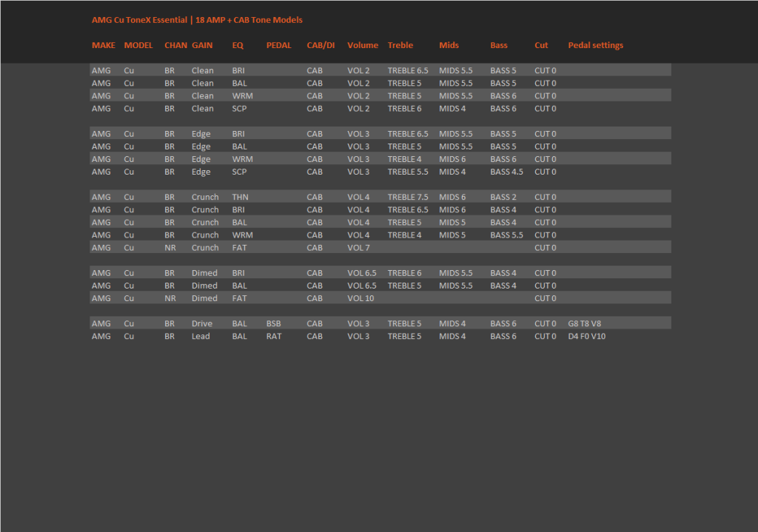Click the CHAN column header
This screenshot has height=532, width=758.
click(175, 45)
